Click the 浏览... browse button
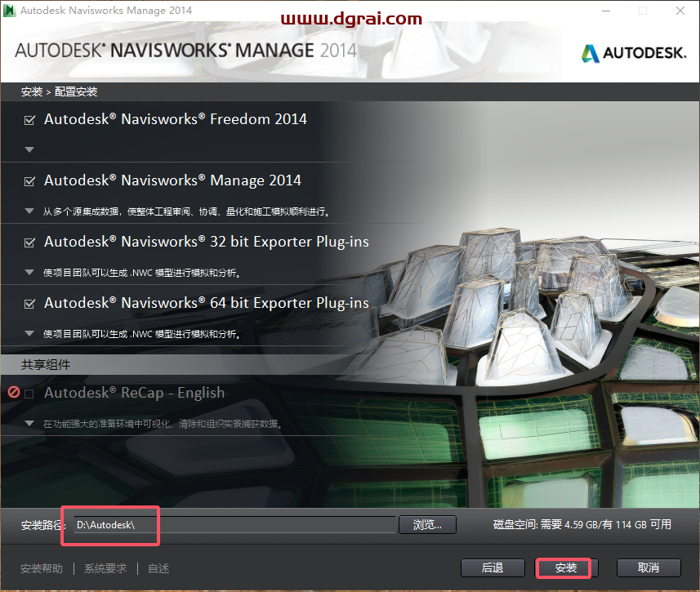 427,524
